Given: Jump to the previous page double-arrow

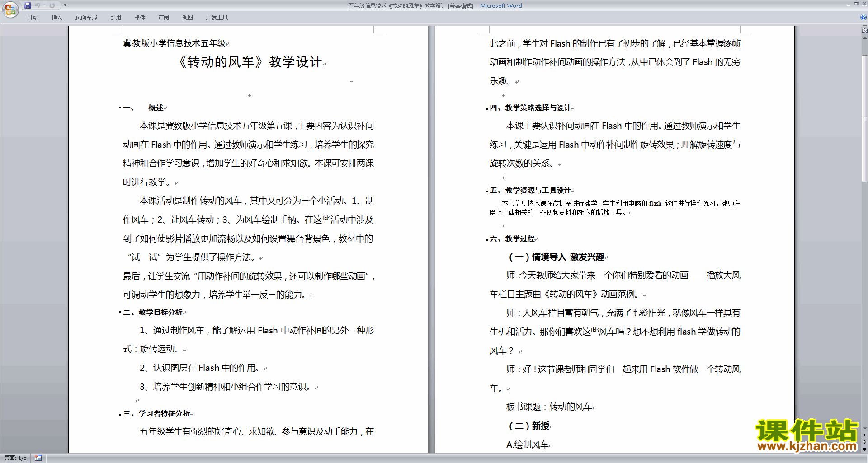Looking at the screenshot, I should pyautogui.click(x=864, y=435).
